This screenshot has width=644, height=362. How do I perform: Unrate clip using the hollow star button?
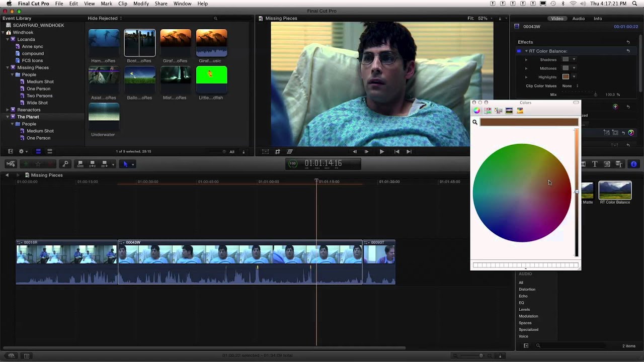(38, 164)
